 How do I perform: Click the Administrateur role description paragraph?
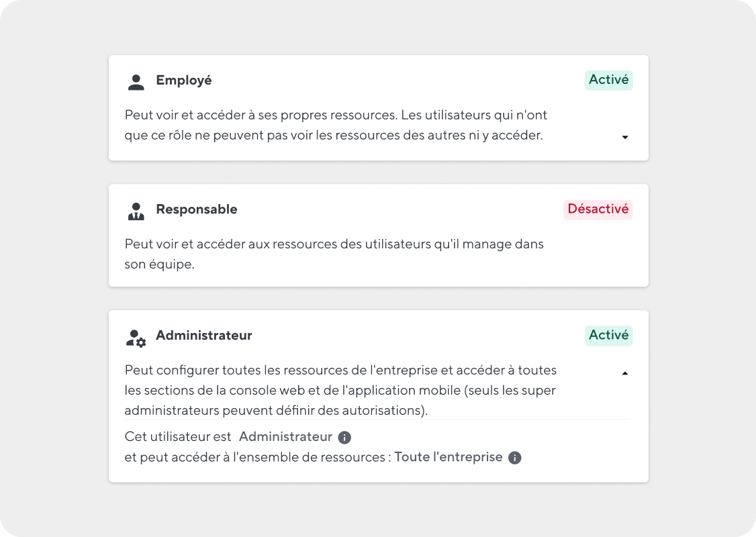(340, 391)
